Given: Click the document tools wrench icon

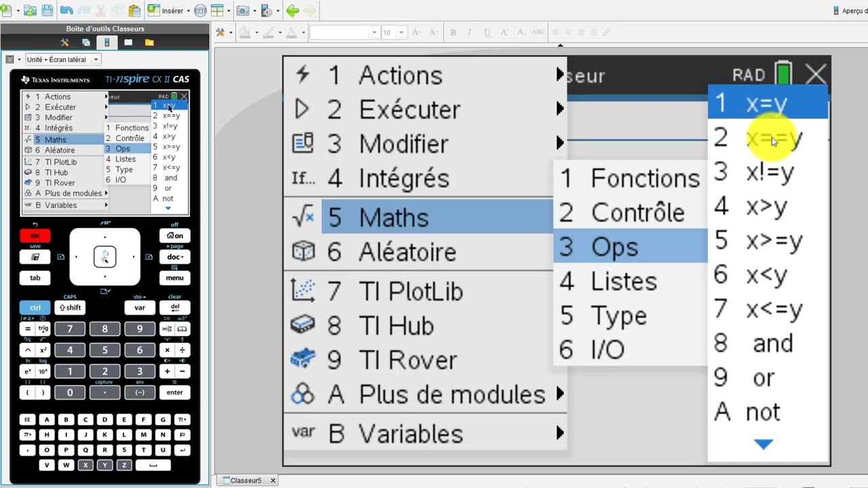Looking at the screenshot, I should (x=220, y=32).
